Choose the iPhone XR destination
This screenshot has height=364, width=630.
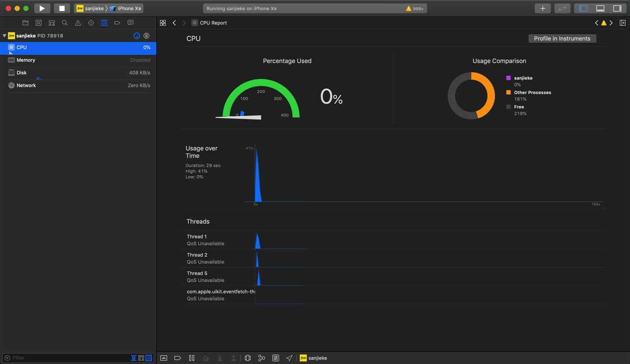(x=126, y=8)
